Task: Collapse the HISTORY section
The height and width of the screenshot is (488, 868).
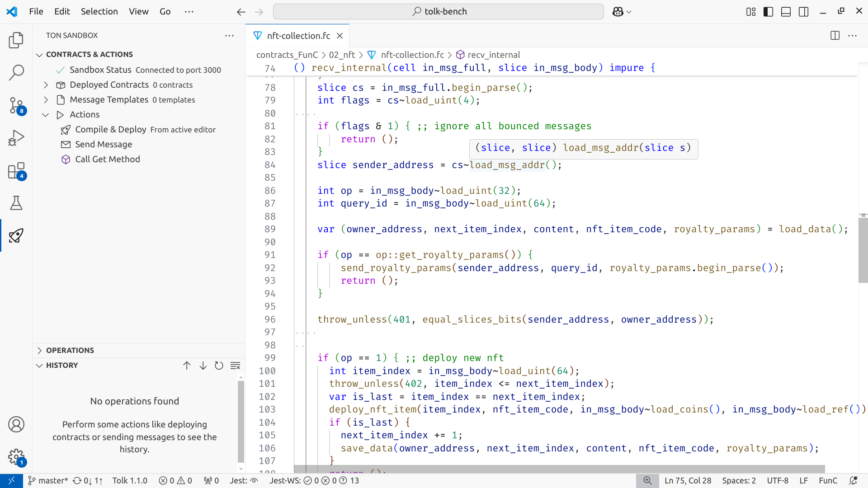Action: pos(39,366)
